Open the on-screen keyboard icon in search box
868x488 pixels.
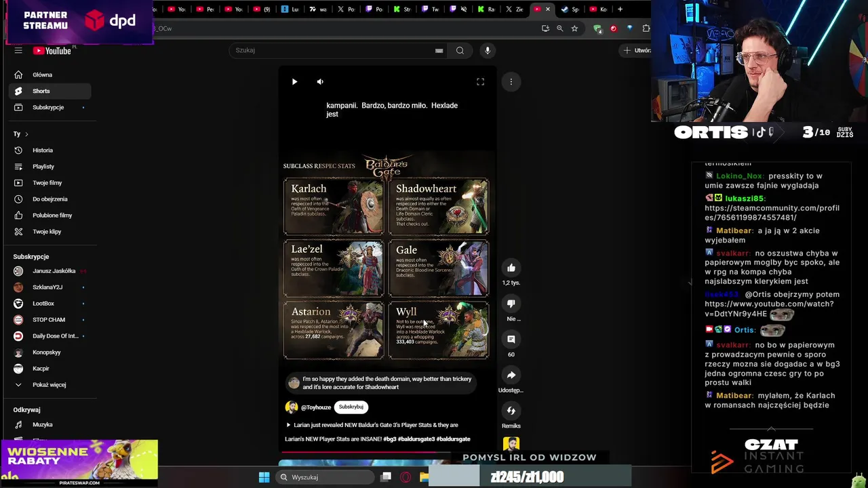439,50
